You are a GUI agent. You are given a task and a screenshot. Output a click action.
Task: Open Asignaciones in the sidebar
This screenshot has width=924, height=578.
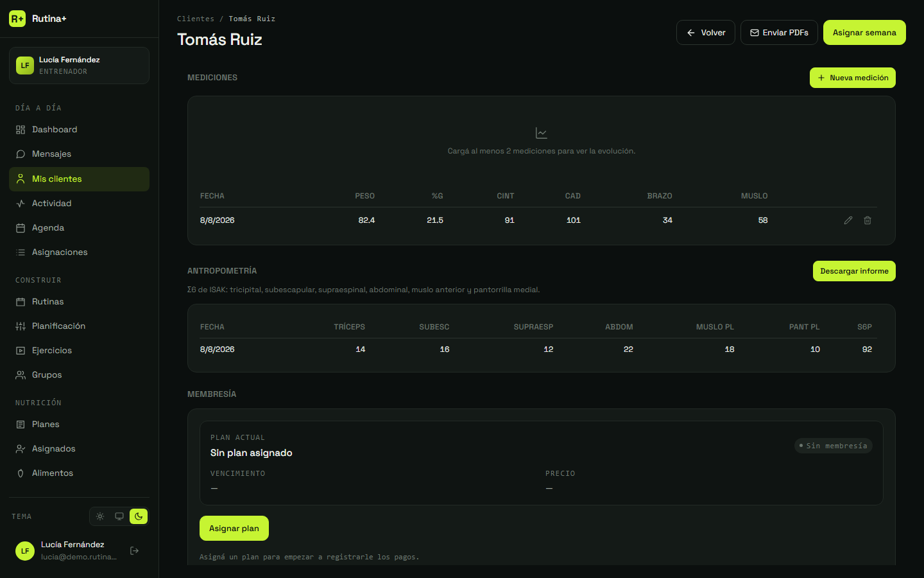point(79,252)
